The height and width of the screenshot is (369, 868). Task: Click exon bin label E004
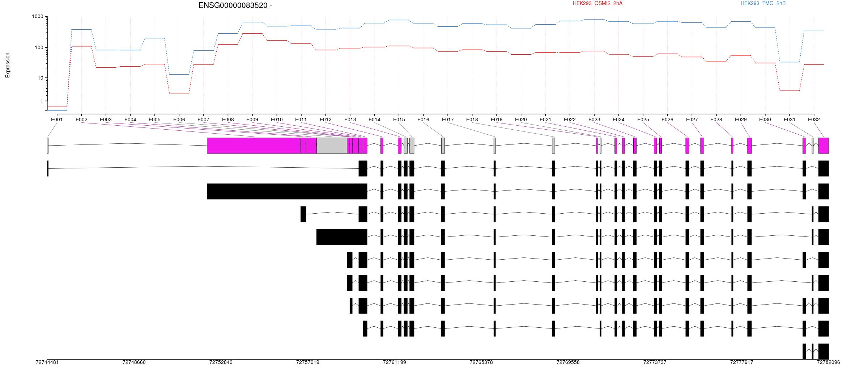point(130,119)
